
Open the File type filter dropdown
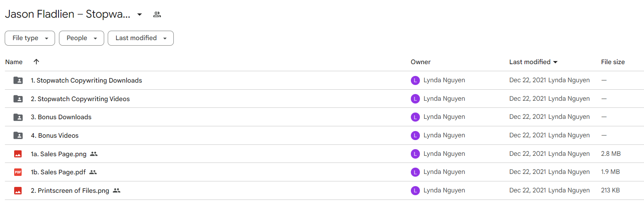pos(30,38)
